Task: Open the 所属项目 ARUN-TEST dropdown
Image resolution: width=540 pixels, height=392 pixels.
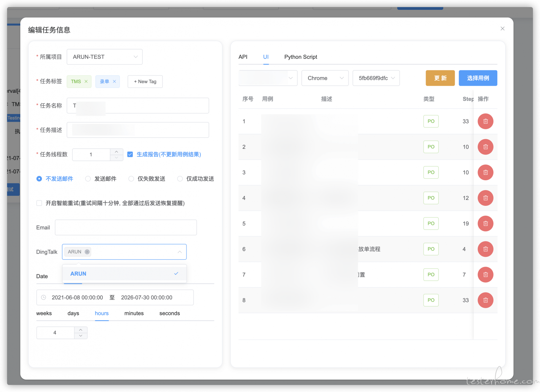Action: click(x=105, y=57)
